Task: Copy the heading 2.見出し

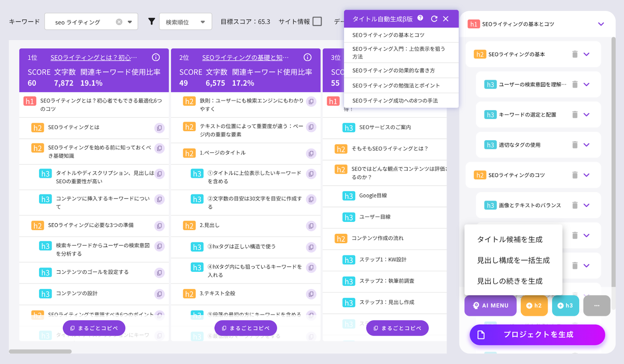Action: click(311, 225)
